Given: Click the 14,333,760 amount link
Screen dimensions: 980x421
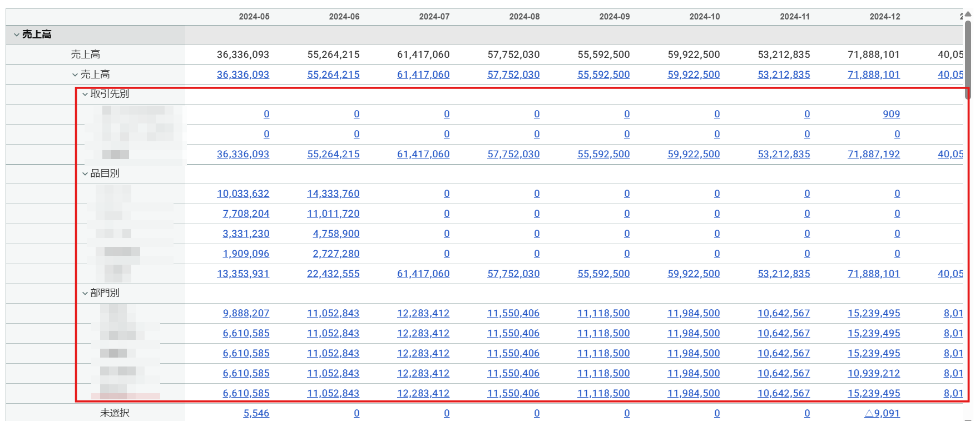Looking at the screenshot, I should [333, 194].
